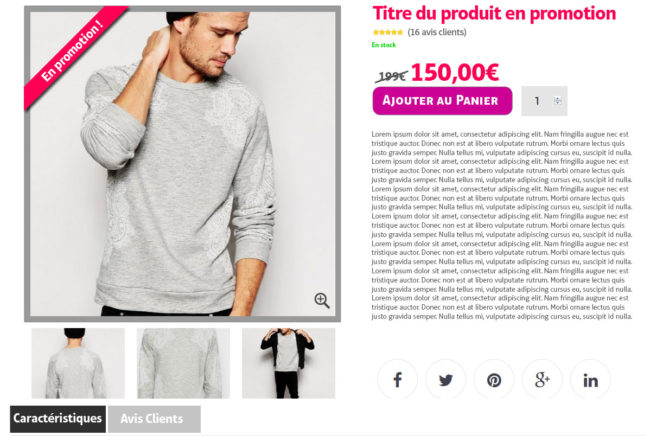View the back-view sweater thumbnail
Viewport: 650px width, 436px height.
tap(78, 363)
